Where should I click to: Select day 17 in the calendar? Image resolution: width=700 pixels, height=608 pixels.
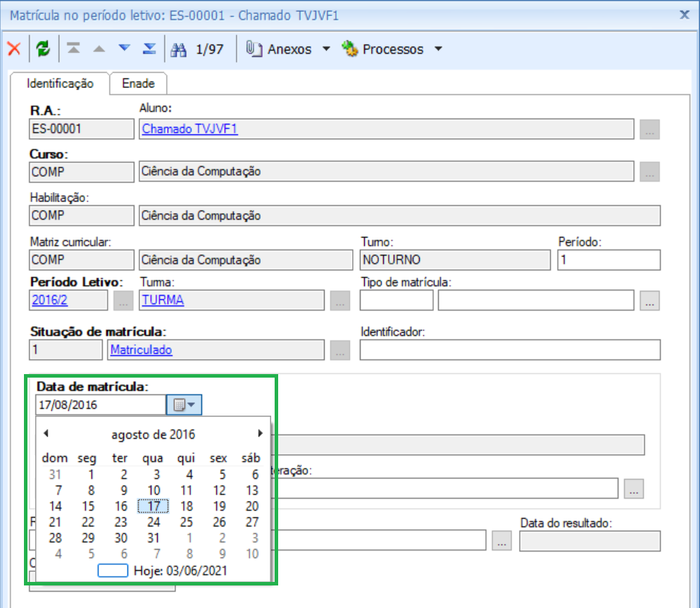(153, 506)
